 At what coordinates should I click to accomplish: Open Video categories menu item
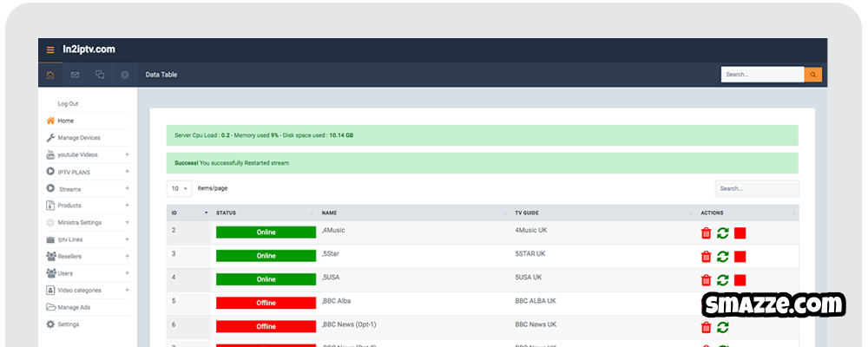coord(80,291)
